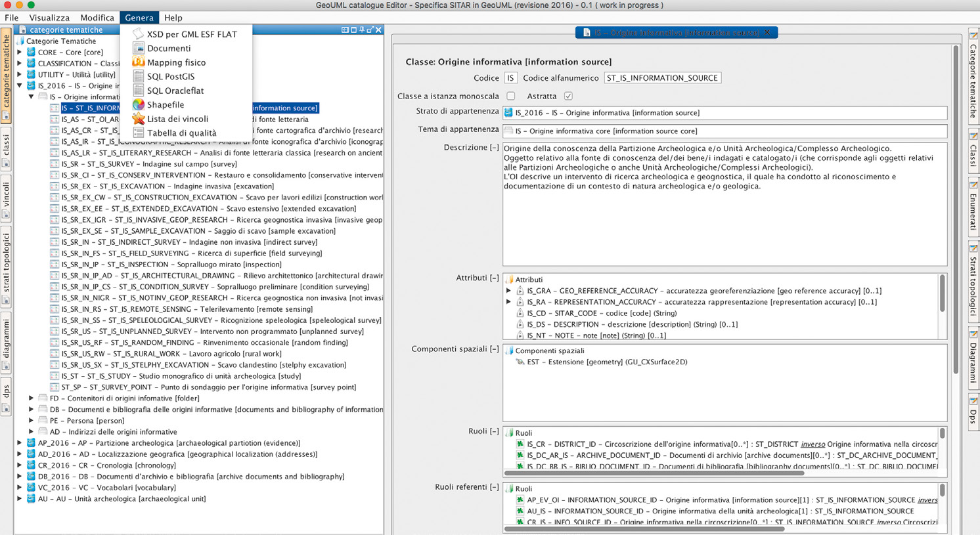The width and height of the screenshot is (980, 535).
Task: Expand the FD Contenitori folder node
Action: 32,398
